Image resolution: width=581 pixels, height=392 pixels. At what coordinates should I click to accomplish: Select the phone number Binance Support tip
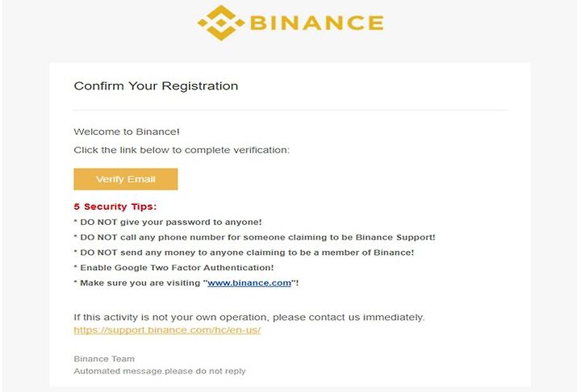[254, 237]
